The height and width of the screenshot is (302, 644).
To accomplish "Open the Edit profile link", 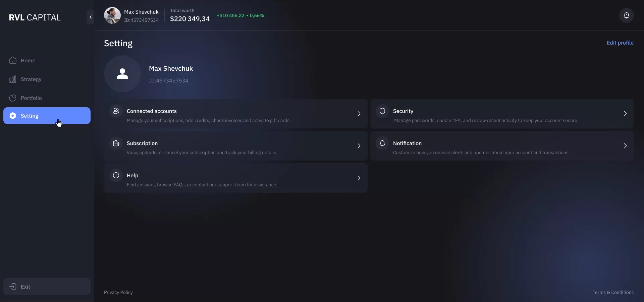I will (620, 43).
